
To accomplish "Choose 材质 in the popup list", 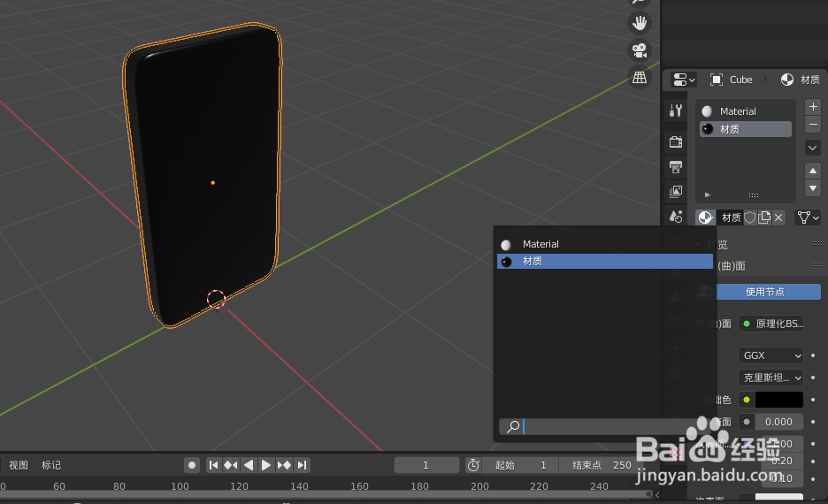I will coord(604,261).
